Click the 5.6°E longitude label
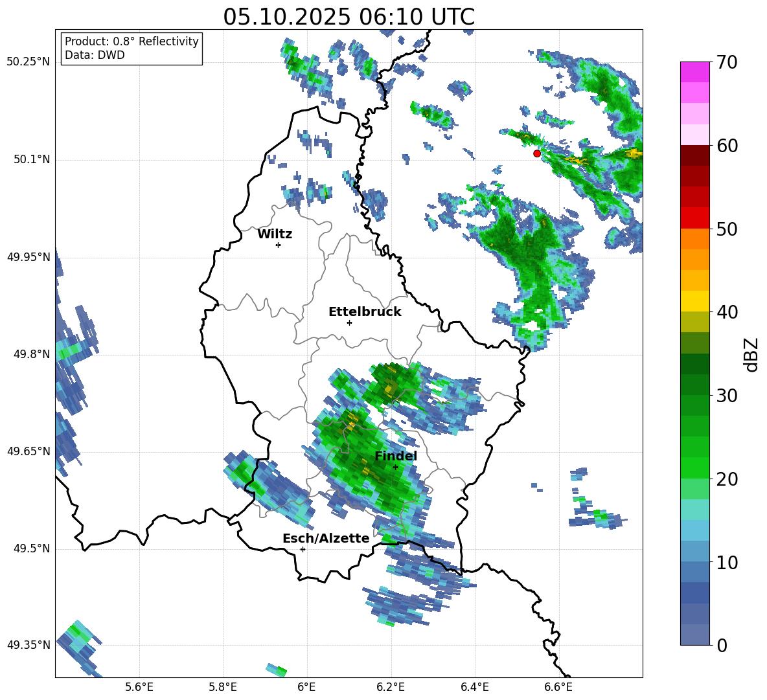Image resolution: width=767 pixels, height=700 pixels. coord(139,687)
